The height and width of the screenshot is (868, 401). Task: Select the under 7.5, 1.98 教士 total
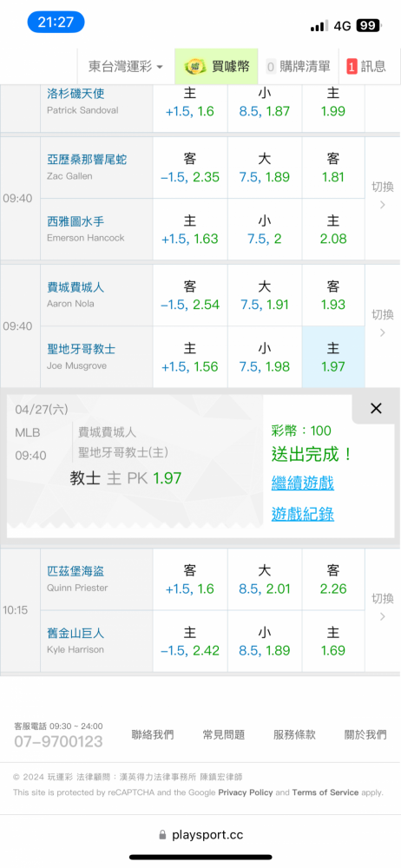(x=264, y=357)
